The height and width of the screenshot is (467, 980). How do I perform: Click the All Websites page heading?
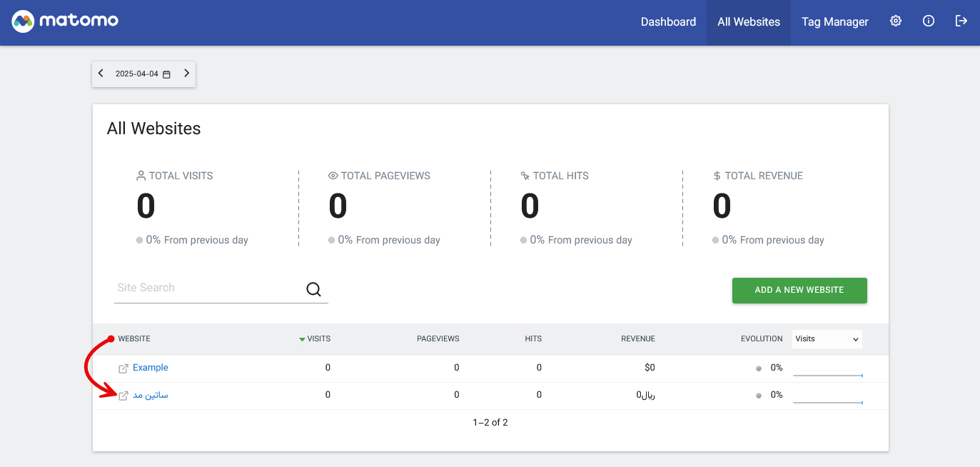coord(154,129)
